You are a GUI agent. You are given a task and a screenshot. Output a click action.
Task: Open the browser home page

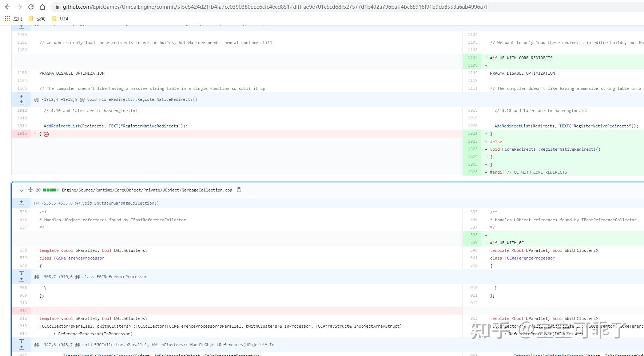pos(43,7)
